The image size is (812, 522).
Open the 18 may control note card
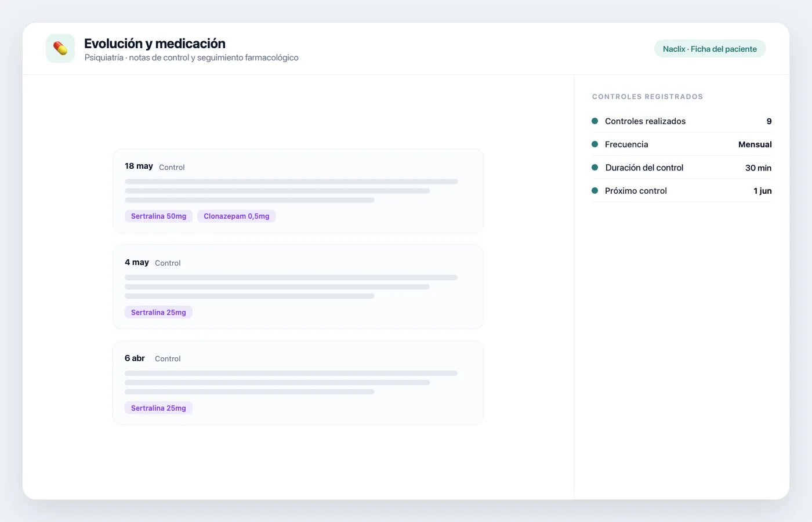(x=298, y=191)
